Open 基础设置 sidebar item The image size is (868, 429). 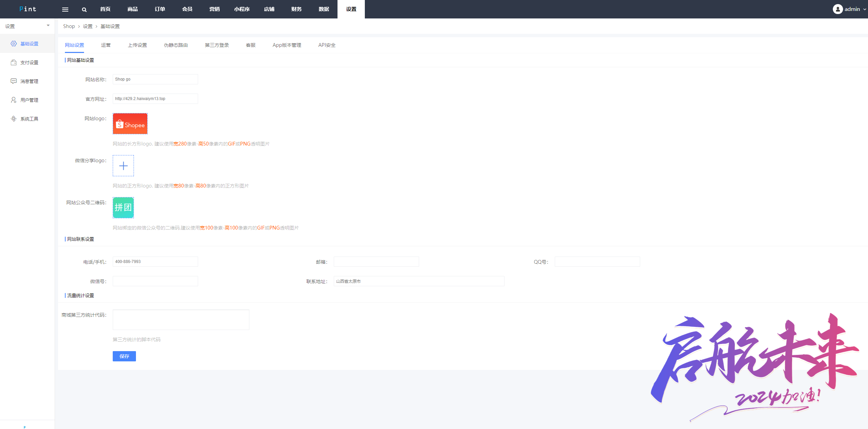pyautogui.click(x=27, y=44)
